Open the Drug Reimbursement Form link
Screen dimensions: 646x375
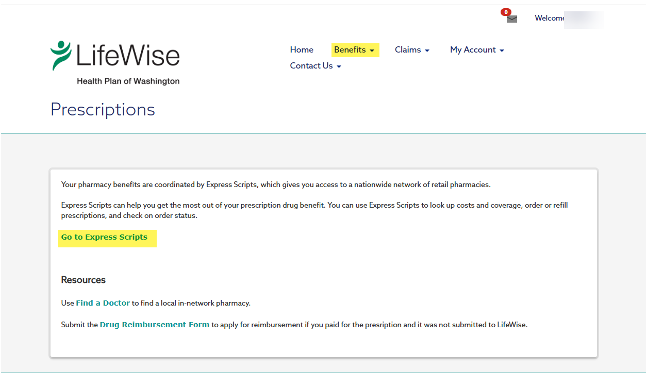point(154,325)
